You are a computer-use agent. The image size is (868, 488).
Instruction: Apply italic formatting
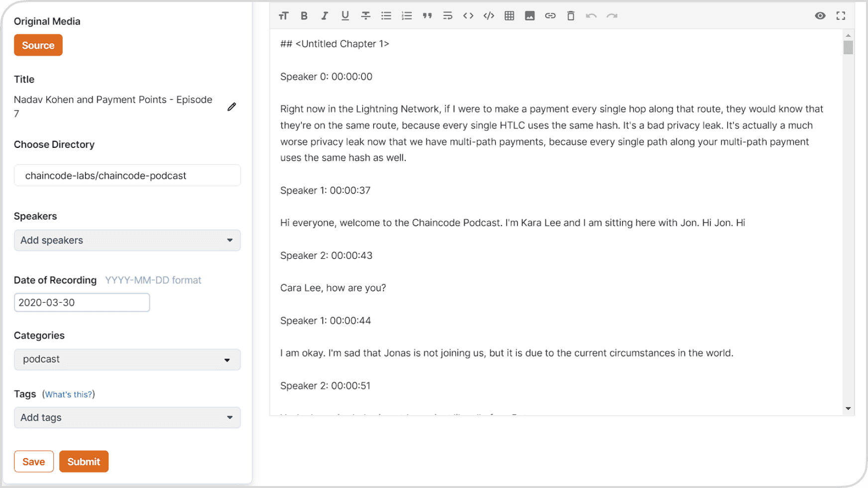tap(325, 15)
